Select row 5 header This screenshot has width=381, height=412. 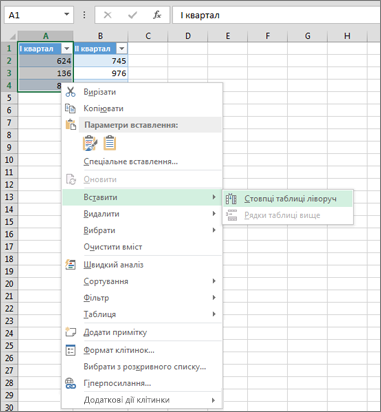pos(9,98)
